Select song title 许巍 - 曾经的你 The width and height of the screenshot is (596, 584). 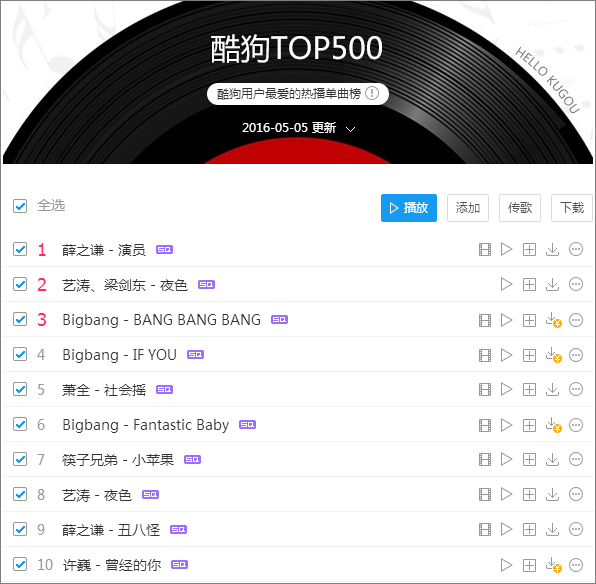tap(112, 565)
